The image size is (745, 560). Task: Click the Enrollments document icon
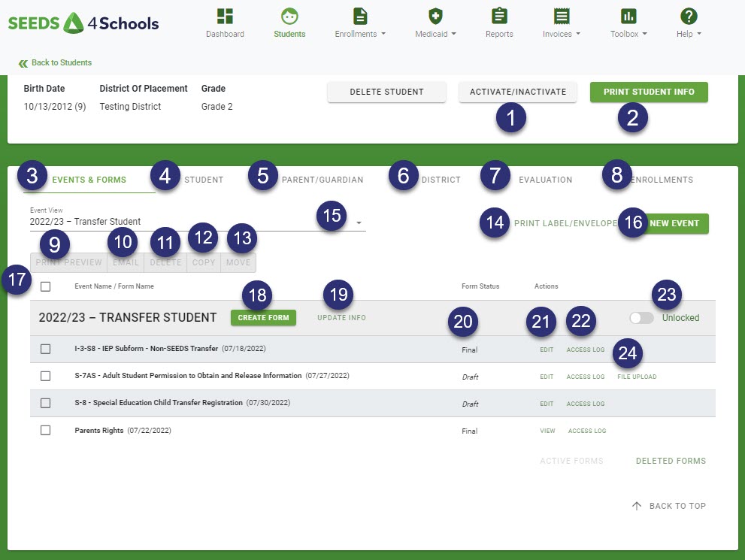click(360, 16)
